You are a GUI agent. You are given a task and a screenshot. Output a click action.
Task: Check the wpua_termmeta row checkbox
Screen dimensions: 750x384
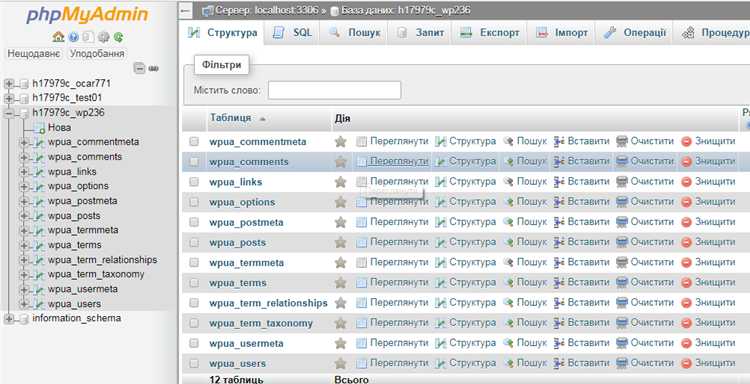tap(194, 263)
